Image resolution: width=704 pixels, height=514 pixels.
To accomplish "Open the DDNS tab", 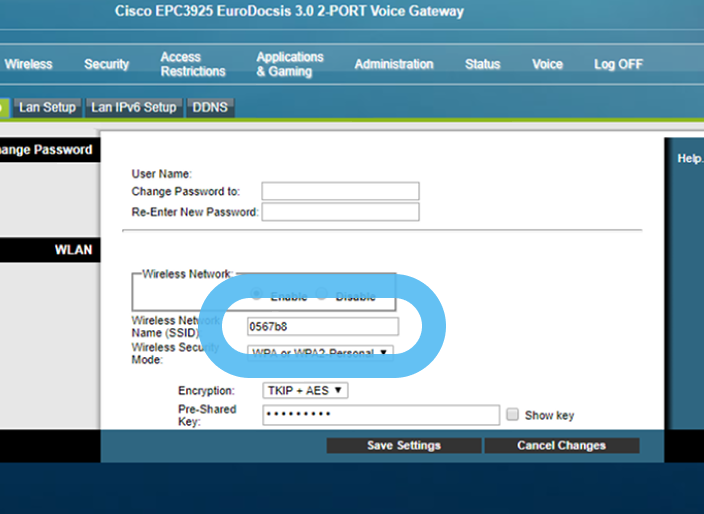I will coord(210,108).
